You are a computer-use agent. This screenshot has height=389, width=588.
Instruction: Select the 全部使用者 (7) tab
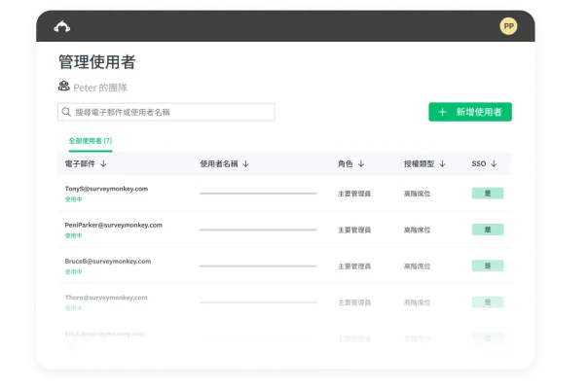pyautogui.click(x=91, y=141)
